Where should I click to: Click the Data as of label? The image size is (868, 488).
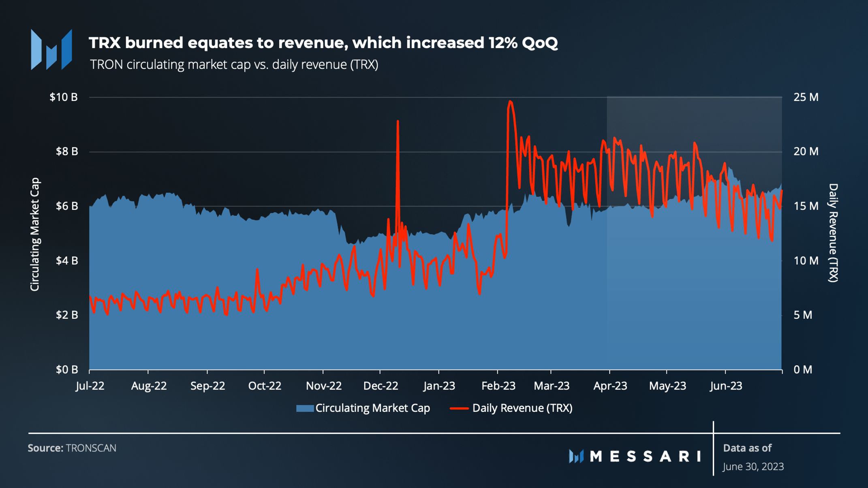[747, 448]
